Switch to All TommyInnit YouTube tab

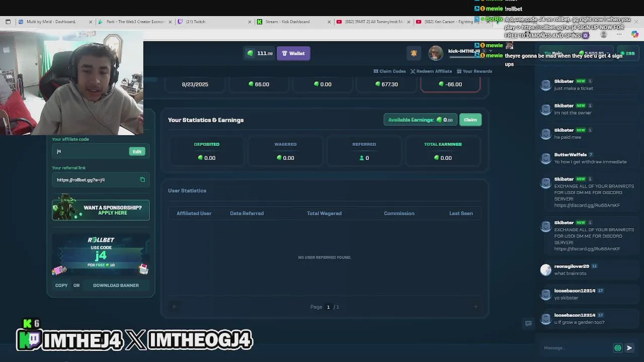(x=373, y=22)
